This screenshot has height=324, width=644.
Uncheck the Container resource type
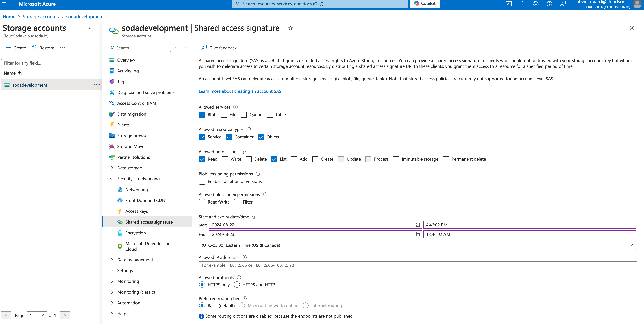(229, 137)
